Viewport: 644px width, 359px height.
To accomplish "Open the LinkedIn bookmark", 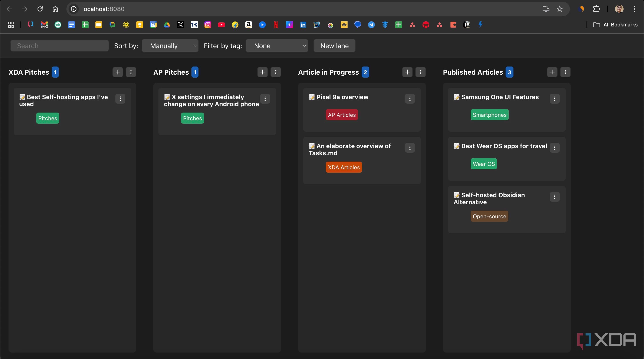I will [x=303, y=25].
